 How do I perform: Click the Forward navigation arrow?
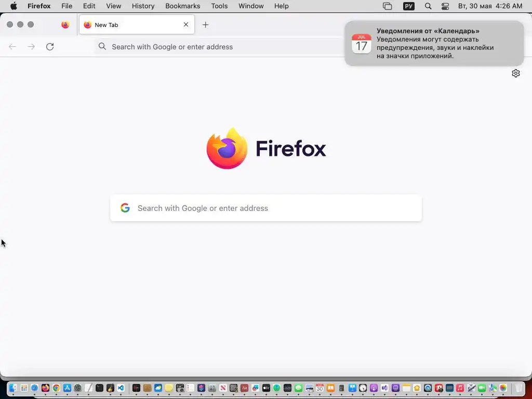coord(31,47)
